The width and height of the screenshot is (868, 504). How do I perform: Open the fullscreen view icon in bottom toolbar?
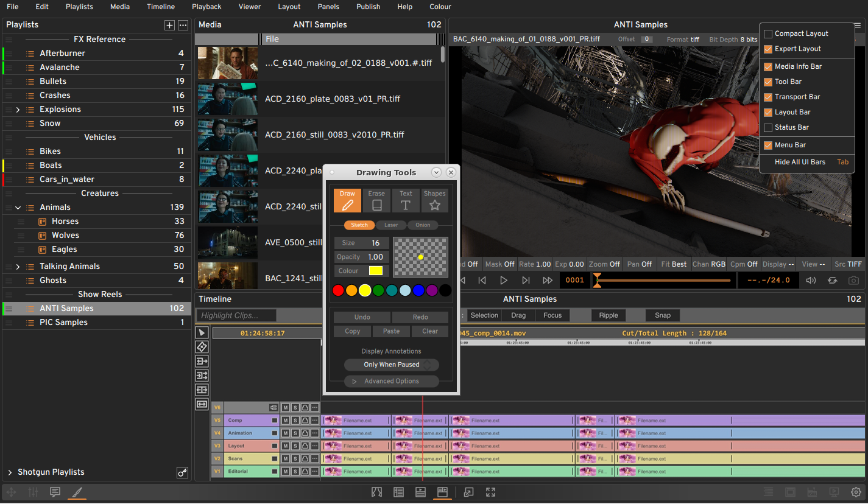pyautogui.click(x=490, y=492)
